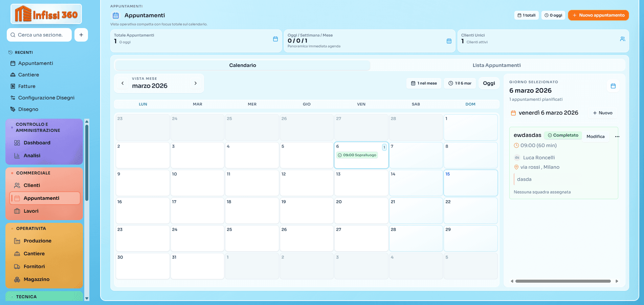Toggle the '1 nel mese' filter
644x305 pixels.
click(x=424, y=83)
